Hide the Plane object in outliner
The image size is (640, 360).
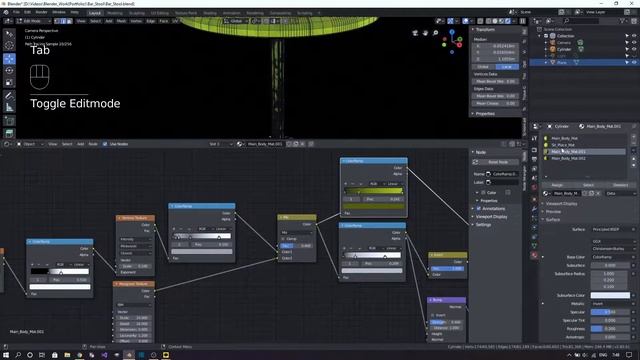(x=634, y=62)
